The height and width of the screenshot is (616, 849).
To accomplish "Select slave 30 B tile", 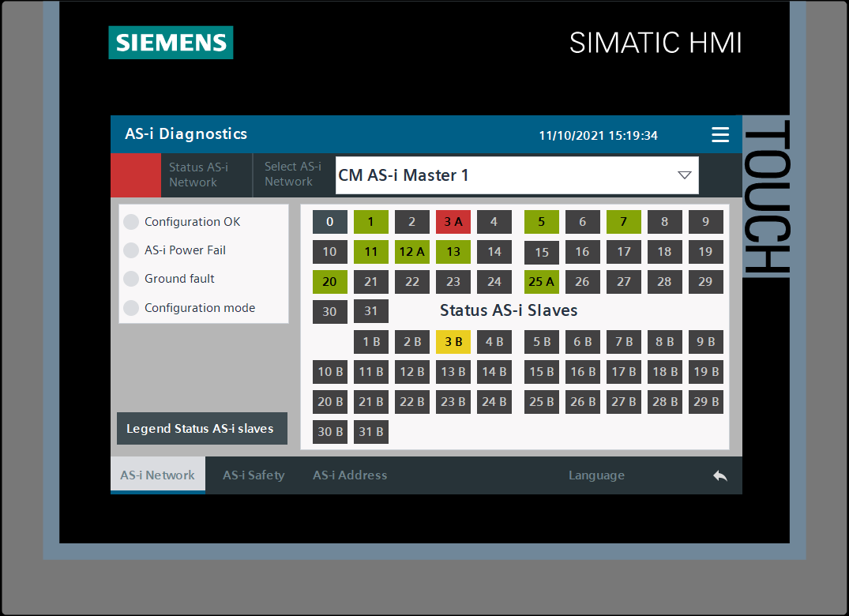I will point(330,432).
